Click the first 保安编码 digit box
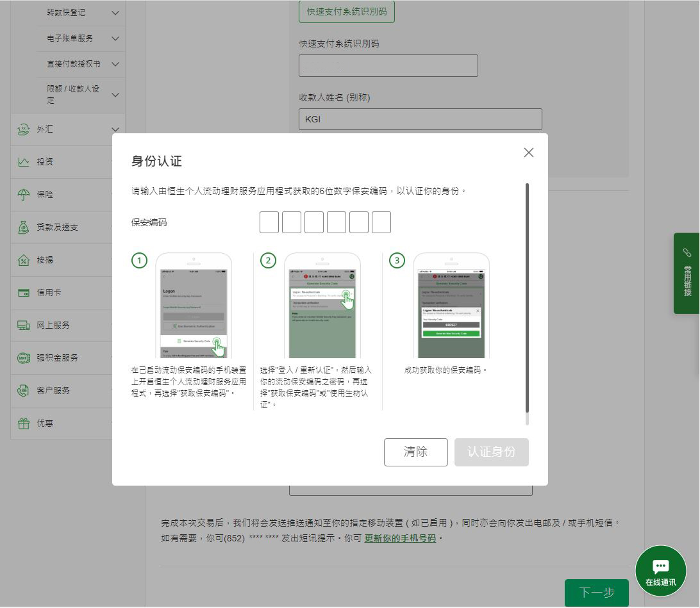700x608 pixels. point(269,223)
